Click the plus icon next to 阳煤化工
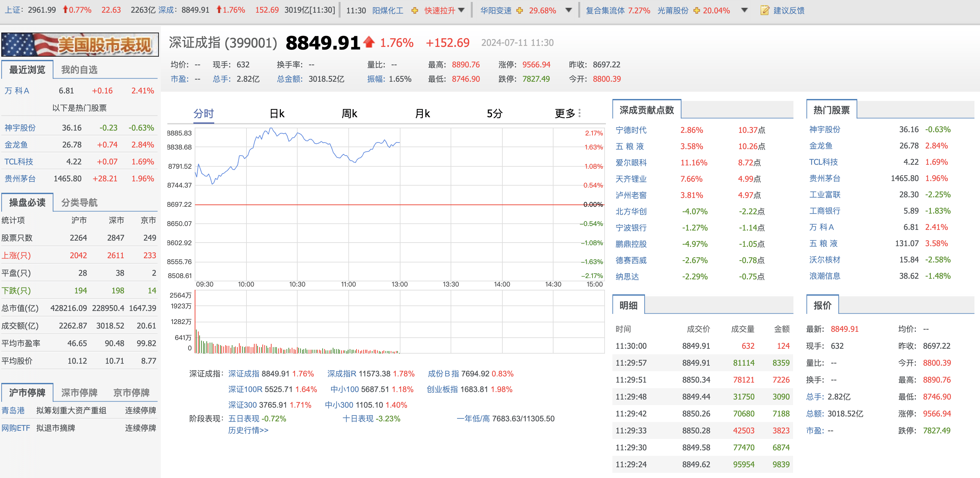This screenshot has height=478, width=980. 415,10
